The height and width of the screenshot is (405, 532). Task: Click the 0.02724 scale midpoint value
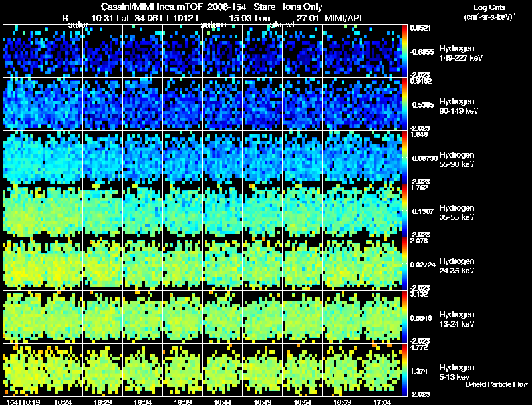(423, 265)
